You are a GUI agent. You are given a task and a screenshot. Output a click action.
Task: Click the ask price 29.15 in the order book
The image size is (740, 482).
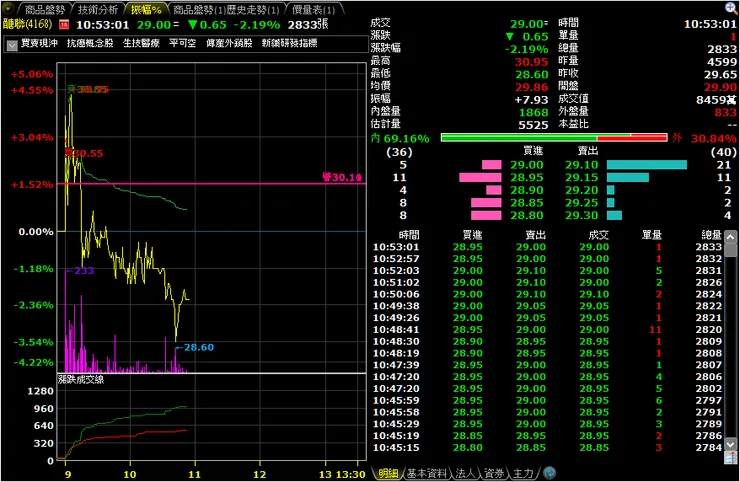[582, 178]
